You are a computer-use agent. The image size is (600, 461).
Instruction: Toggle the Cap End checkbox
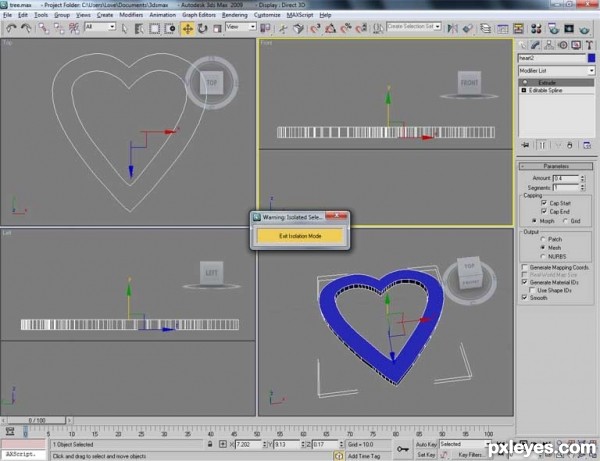[544, 211]
